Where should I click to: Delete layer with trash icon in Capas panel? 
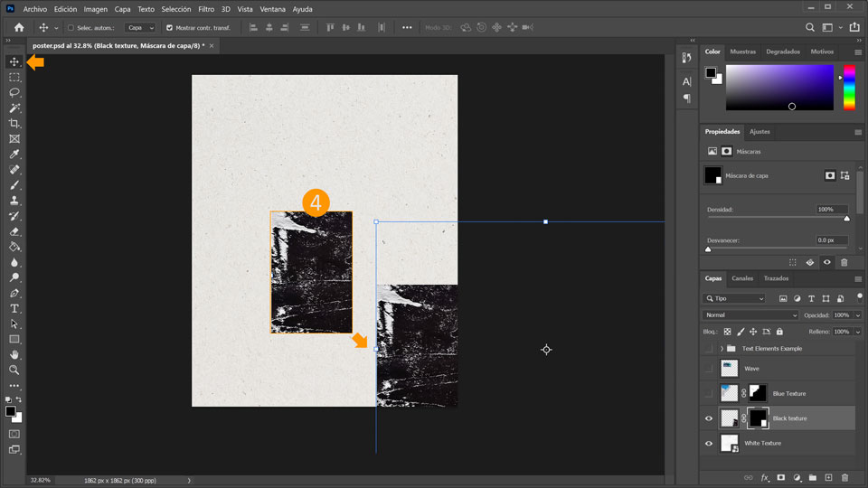pos(844,477)
